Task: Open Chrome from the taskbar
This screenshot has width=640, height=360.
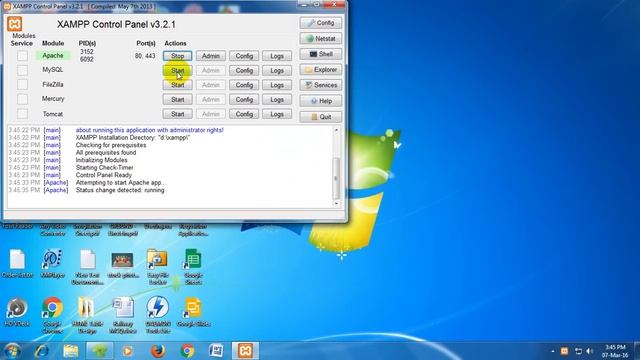Action: (x=187, y=351)
